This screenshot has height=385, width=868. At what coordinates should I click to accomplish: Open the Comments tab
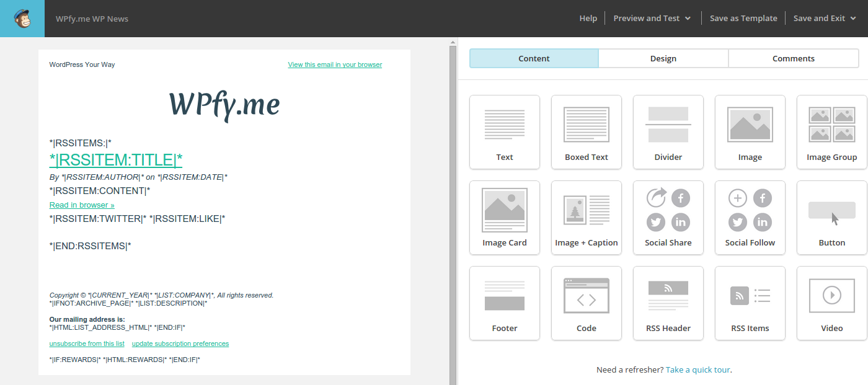pyautogui.click(x=793, y=58)
